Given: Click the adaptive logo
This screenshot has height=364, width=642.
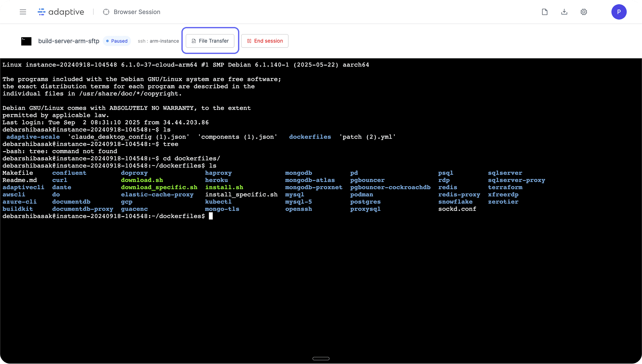Looking at the screenshot, I should click(61, 12).
